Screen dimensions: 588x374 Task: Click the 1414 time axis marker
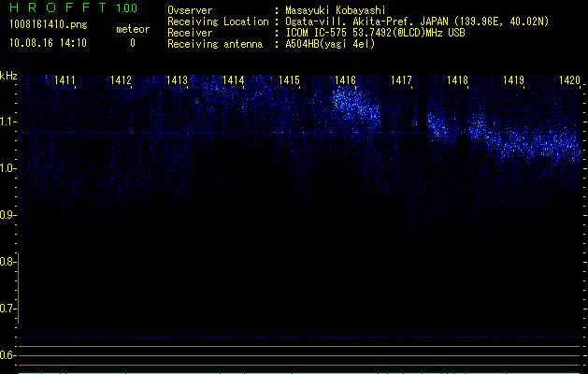(233, 79)
